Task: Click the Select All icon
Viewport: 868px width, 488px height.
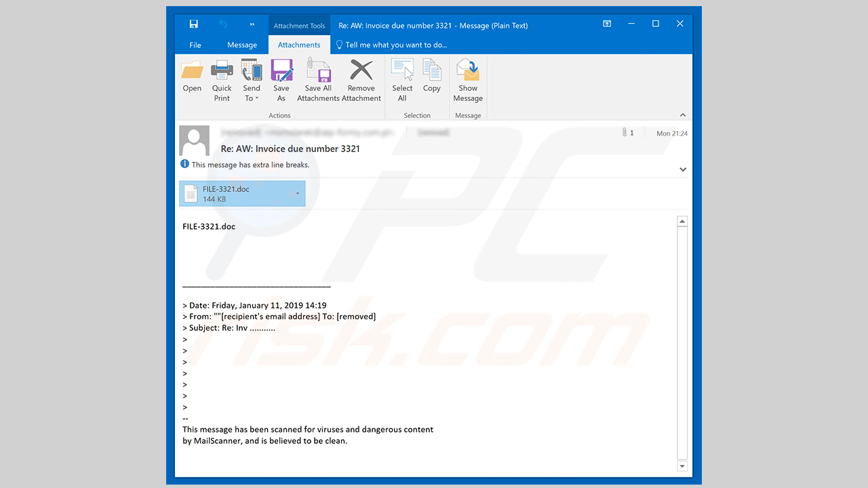Action: [402, 70]
